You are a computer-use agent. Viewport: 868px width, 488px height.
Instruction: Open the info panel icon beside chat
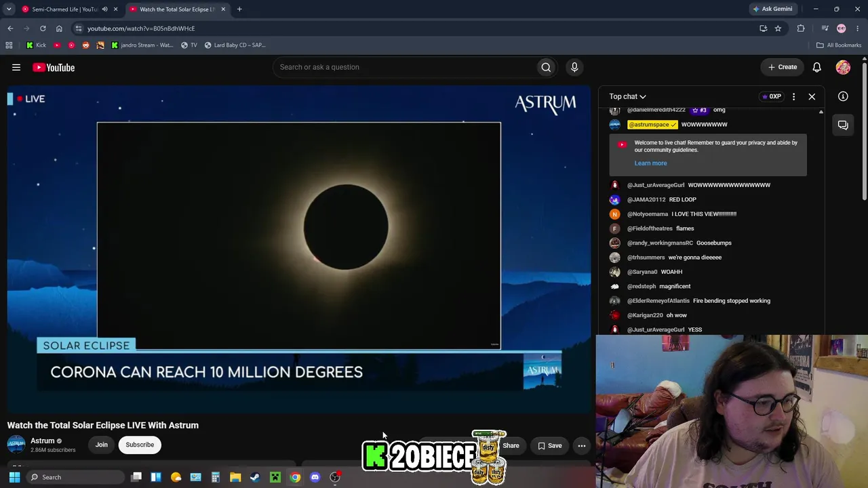[x=843, y=96]
